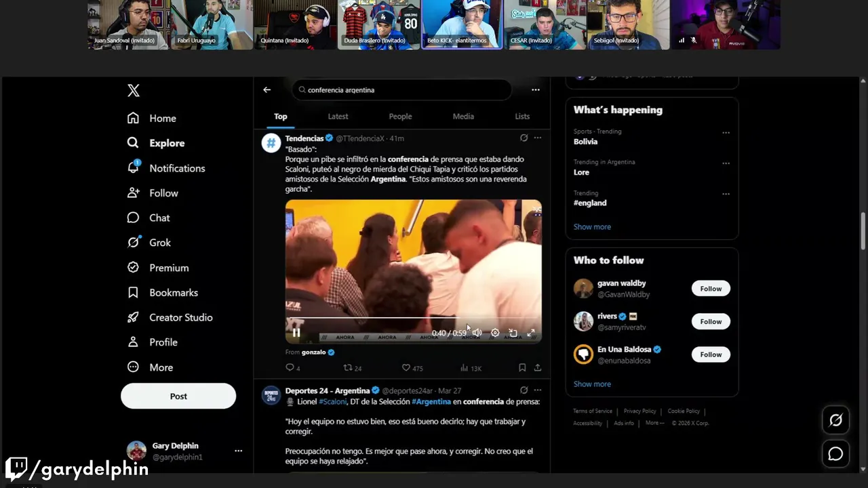Toggle picture-in-picture for video
The height and width of the screenshot is (488, 868).
click(x=513, y=333)
